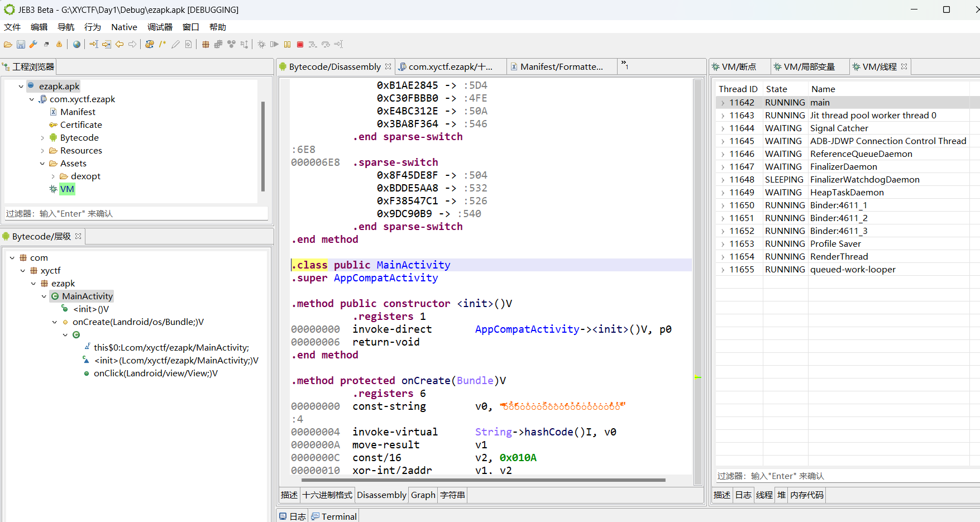Switch to the 堆 tab in VM panel
980x522 pixels.
[x=781, y=495]
